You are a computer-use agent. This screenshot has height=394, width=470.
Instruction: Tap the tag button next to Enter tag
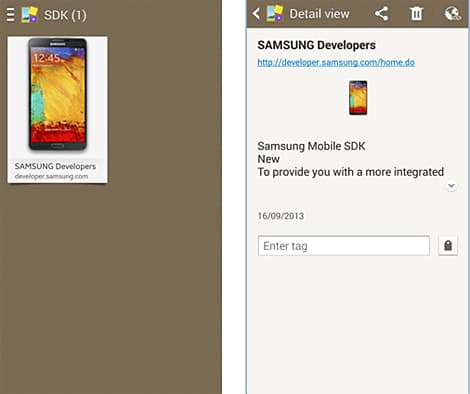pyautogui.click(x=448, y=246)
